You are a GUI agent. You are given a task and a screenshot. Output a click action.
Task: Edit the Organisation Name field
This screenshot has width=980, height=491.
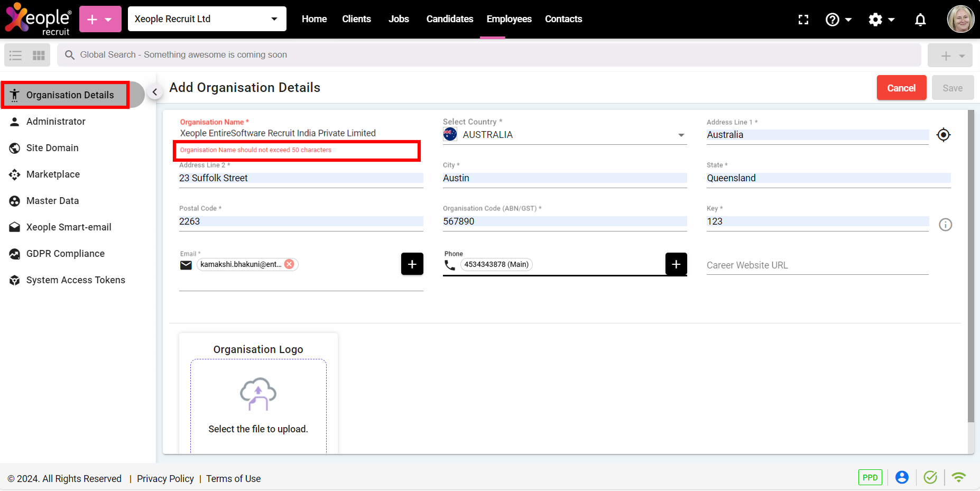pos(300,133)
